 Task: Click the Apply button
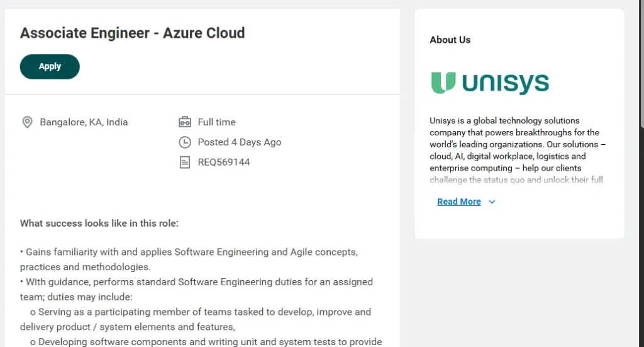pyautogui.click(x=50, y=67)
